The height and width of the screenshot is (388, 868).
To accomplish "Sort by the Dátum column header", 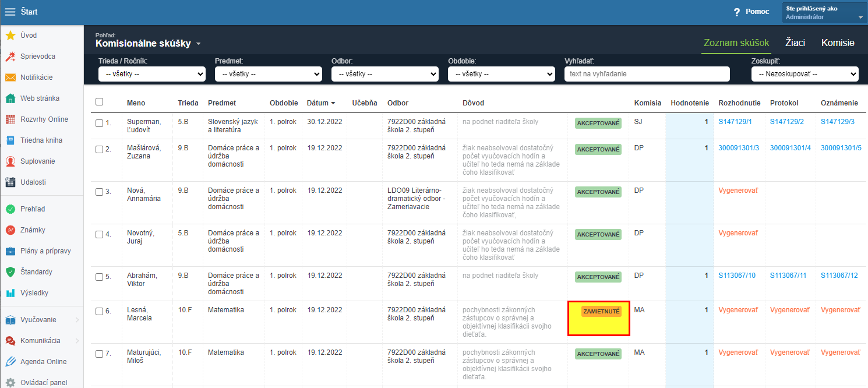I will pos(321,103).
